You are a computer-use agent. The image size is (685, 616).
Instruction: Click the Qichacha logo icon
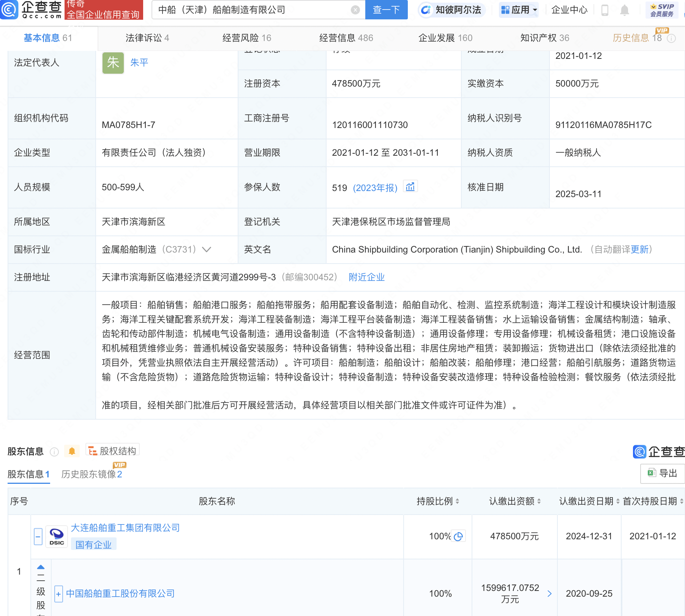click(9, 9)
